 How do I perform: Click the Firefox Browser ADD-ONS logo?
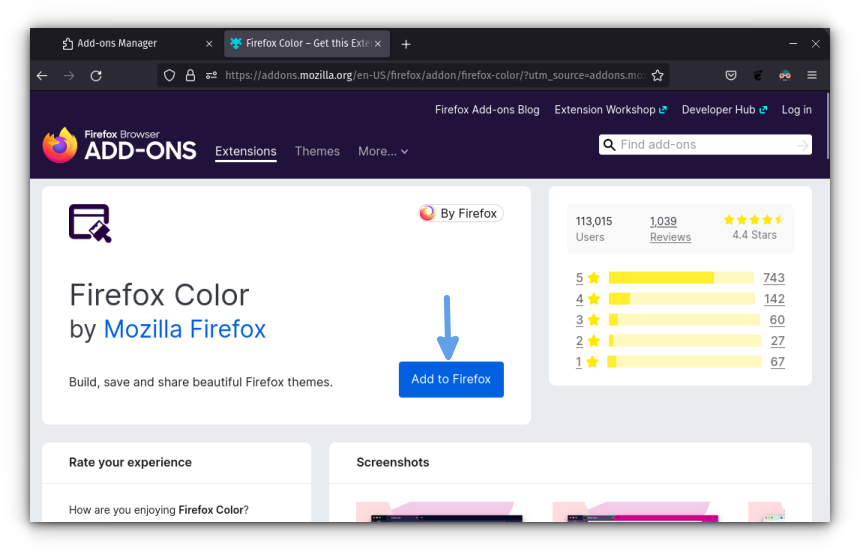click(120, 145)
